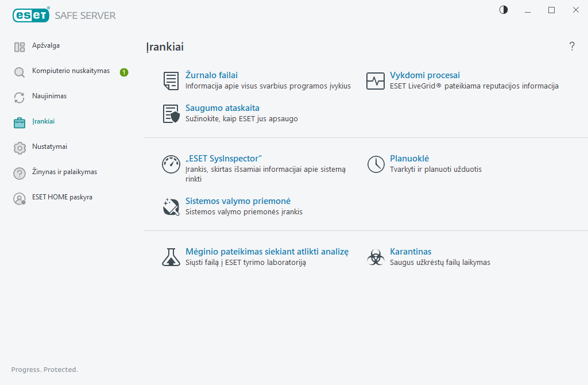The height and width of the screenshot is (385, 588).
Task: Open Žinynas ir palaikymas section
Action: [x=64, y=172]
